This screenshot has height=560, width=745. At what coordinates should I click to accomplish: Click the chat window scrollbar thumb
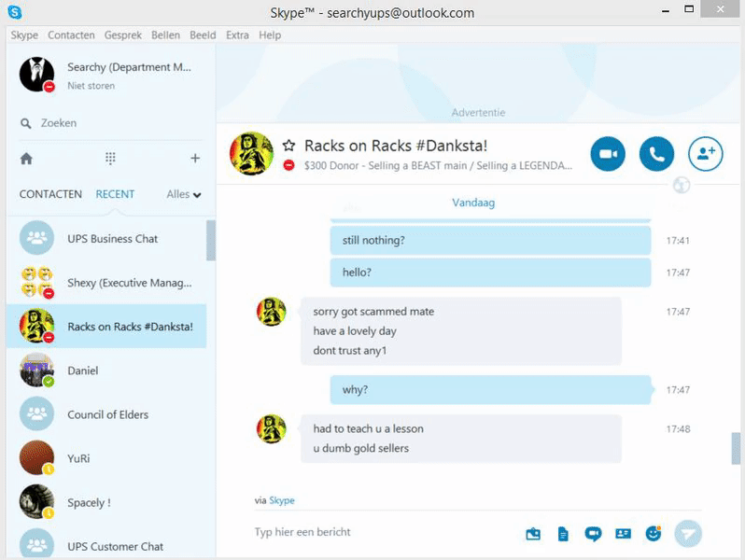[x=736, y=448]
